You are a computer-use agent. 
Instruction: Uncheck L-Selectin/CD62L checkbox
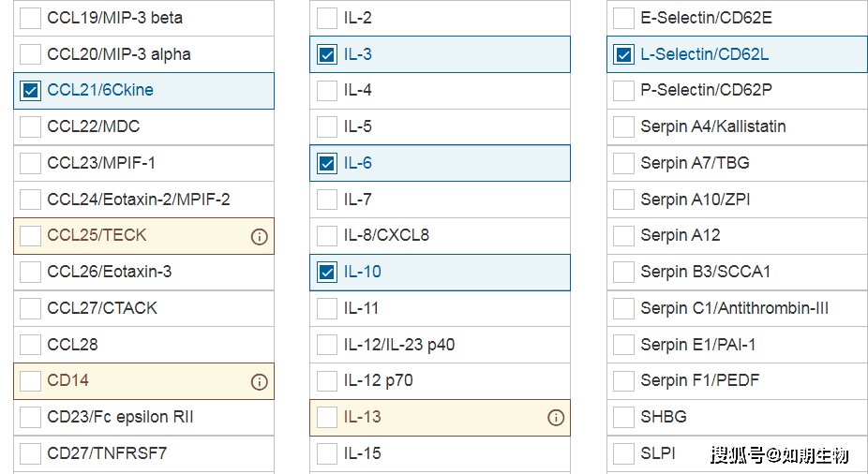pyautogui.click(x=623, y=54)
